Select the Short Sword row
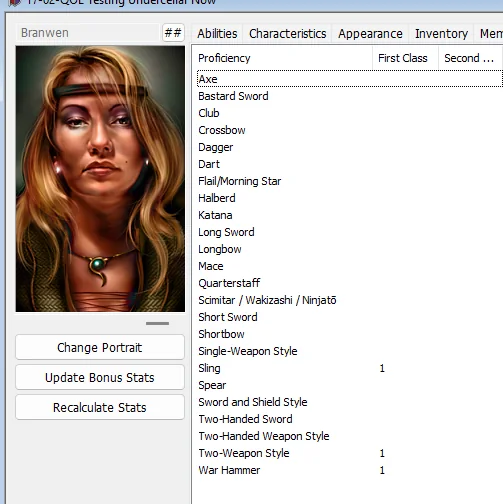 coord(349,317)
